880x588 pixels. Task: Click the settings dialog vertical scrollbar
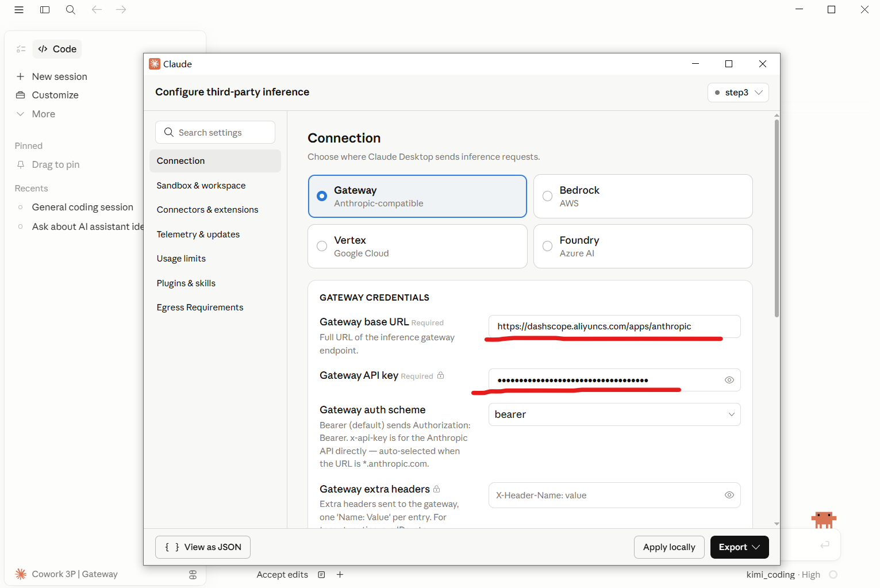click(x=777, y=218)
